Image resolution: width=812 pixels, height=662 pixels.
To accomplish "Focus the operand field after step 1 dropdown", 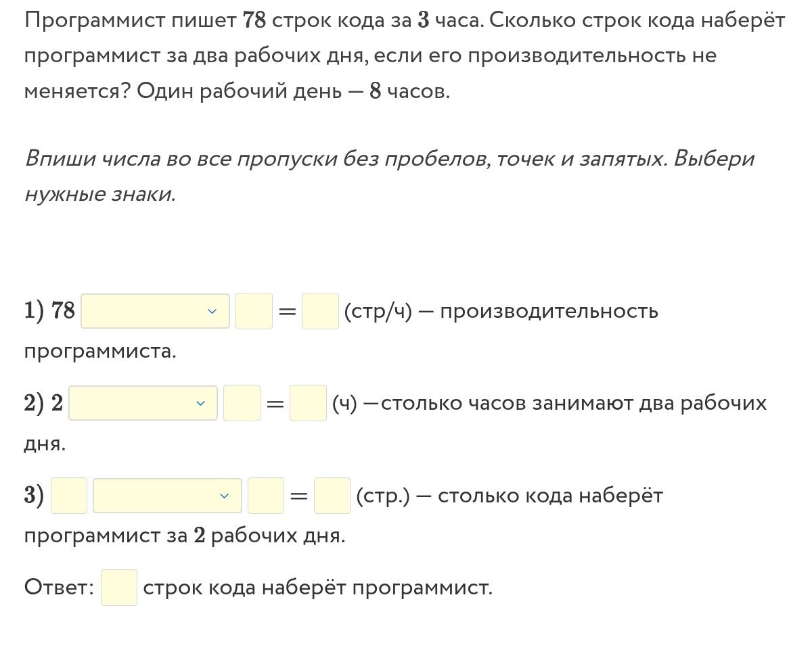I will (x=254, y=311).
